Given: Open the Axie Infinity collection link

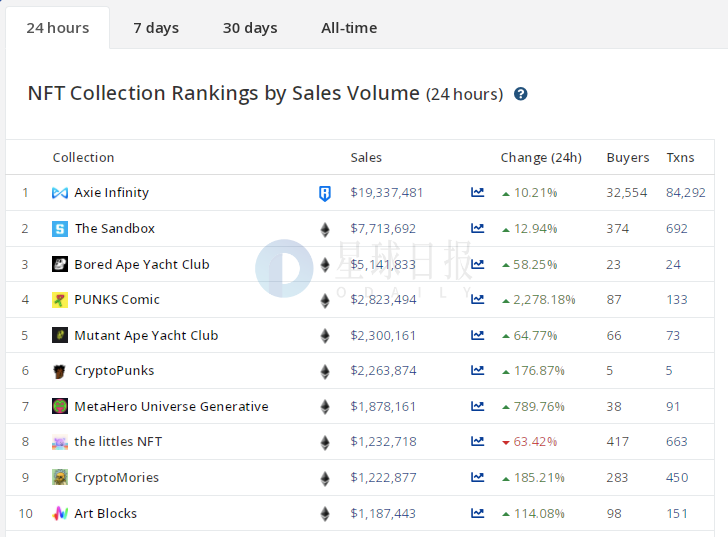Looking at the screenshot, I should click(x=111, y=193).
